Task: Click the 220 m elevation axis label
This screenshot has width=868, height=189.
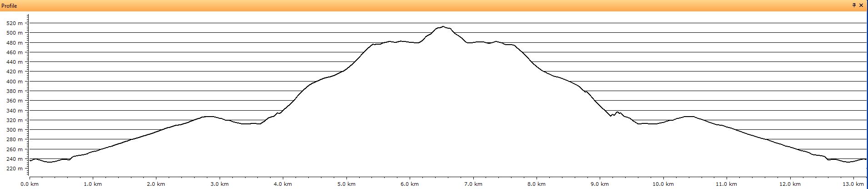Action: tap(15, 169)
